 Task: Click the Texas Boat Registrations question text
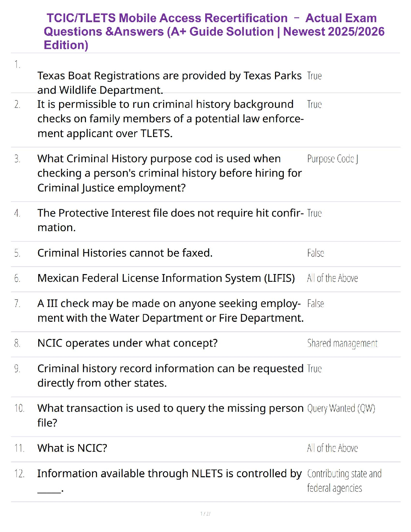[x=169, y=83]
